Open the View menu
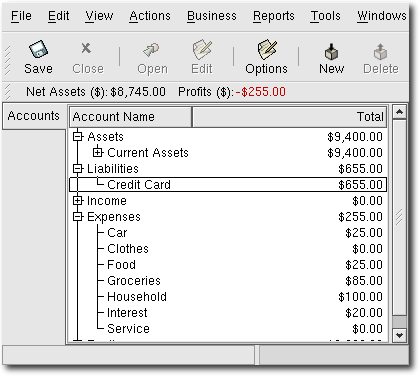 (99, 16)
